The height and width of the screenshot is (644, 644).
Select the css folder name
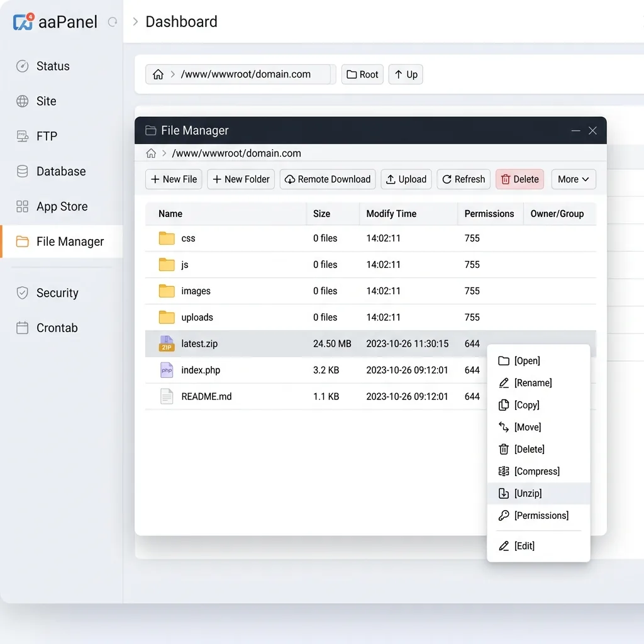(x=188, y=238)
